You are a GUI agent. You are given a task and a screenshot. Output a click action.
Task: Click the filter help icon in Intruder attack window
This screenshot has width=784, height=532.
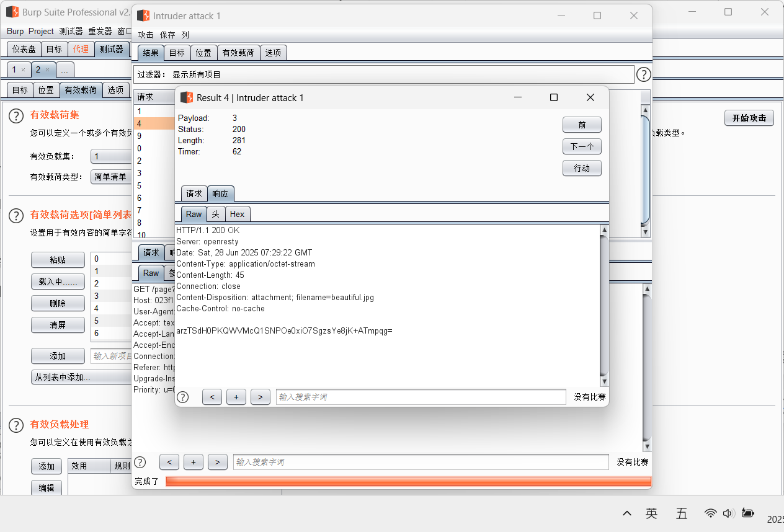tap(644, 75)
